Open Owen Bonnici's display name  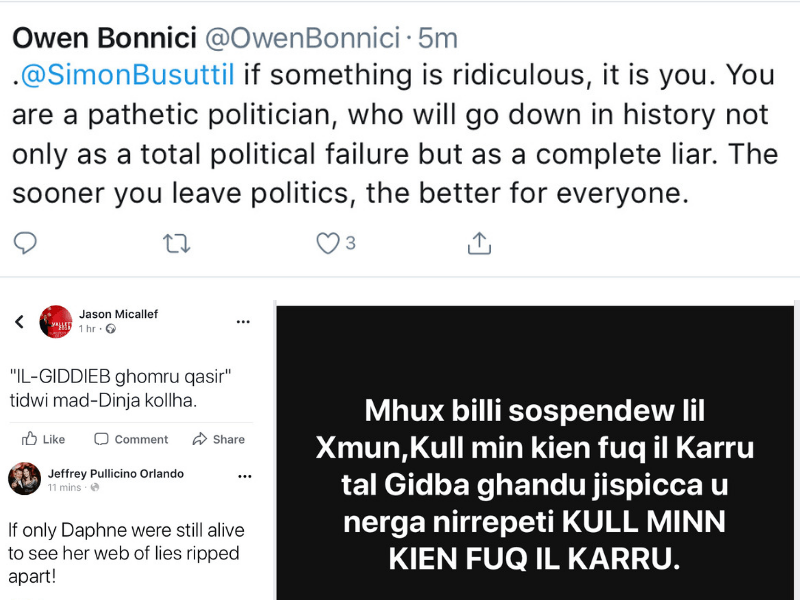click(104, 38)
